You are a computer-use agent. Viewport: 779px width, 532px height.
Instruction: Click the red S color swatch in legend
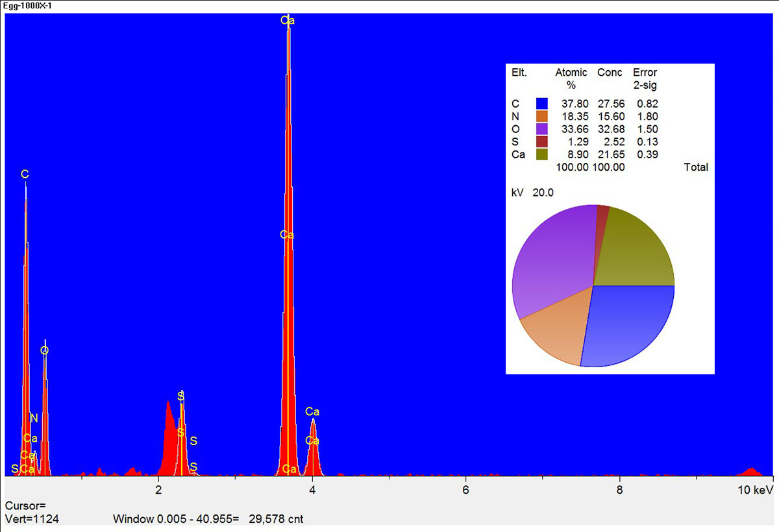(543, 141)
